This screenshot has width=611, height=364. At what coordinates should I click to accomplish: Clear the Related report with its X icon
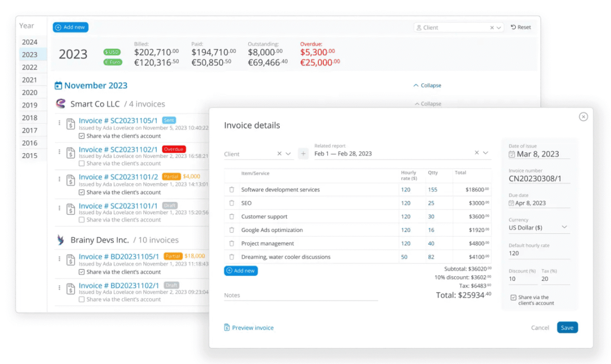(476, 153)
